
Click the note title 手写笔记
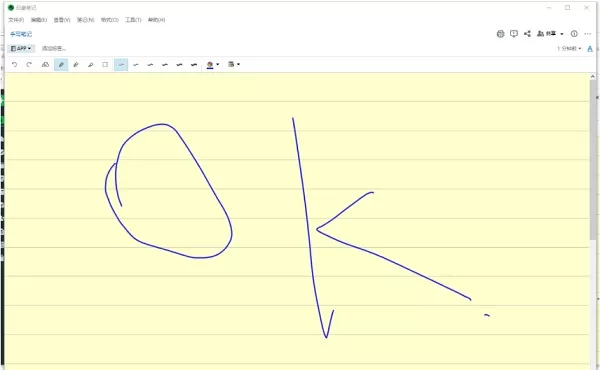pos(21,34)
